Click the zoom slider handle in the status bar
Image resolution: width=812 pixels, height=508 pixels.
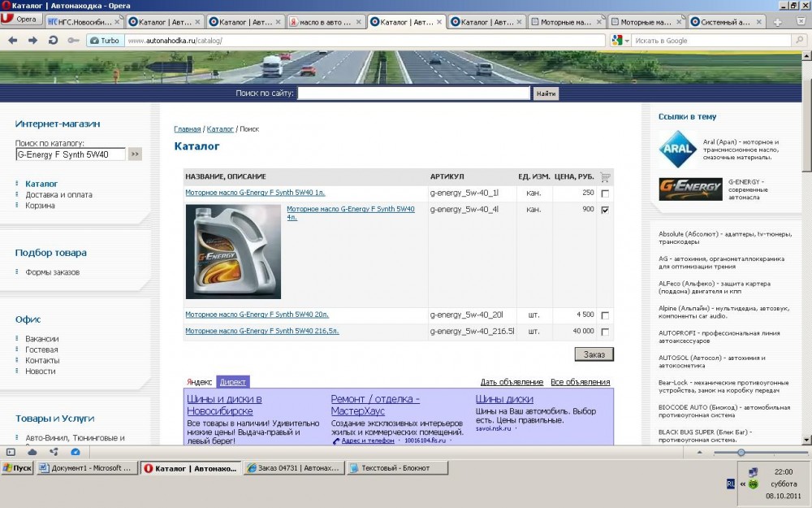741,453
